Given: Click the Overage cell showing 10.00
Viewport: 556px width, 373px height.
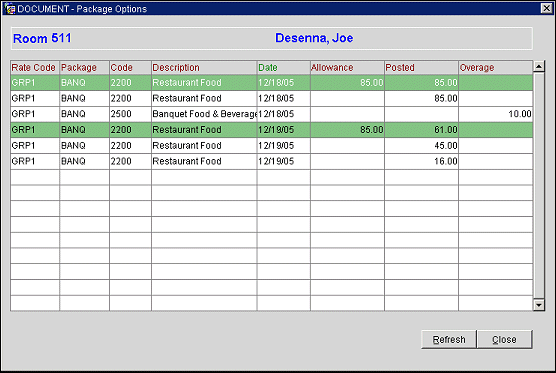Looking at the screenshot, I should tap(495, 114).
